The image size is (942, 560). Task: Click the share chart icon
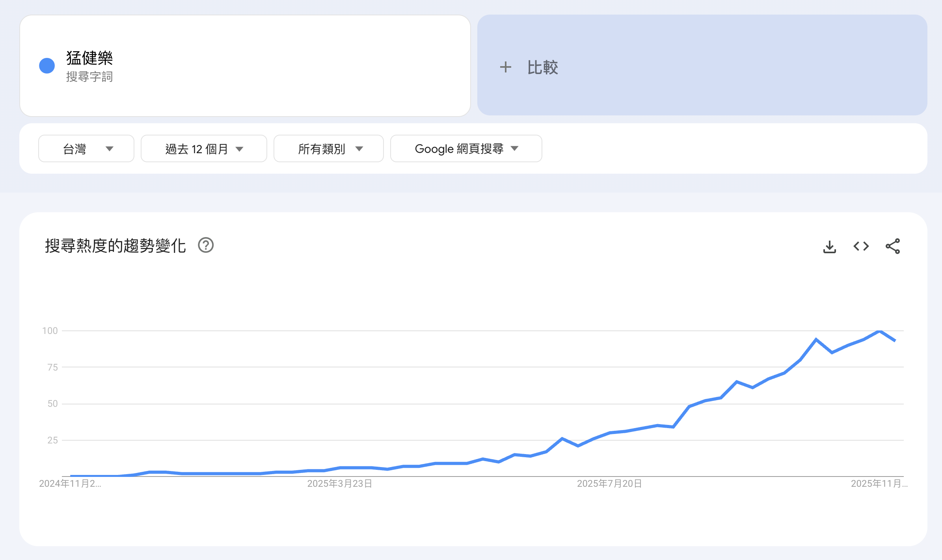[x=892, y=247]
